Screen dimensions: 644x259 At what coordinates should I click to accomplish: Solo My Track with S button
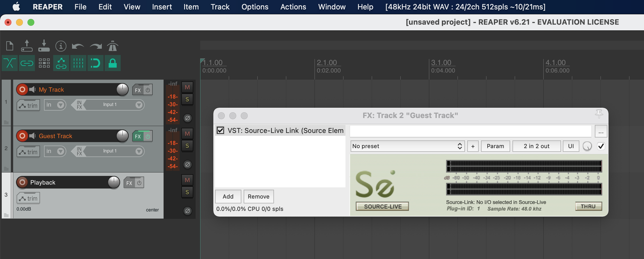point(187,99)
